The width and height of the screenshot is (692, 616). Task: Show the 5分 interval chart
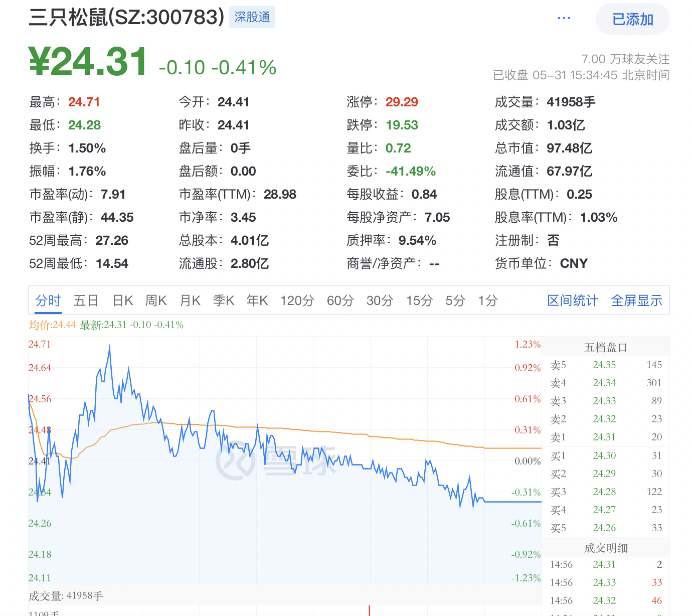coord(455,300)
